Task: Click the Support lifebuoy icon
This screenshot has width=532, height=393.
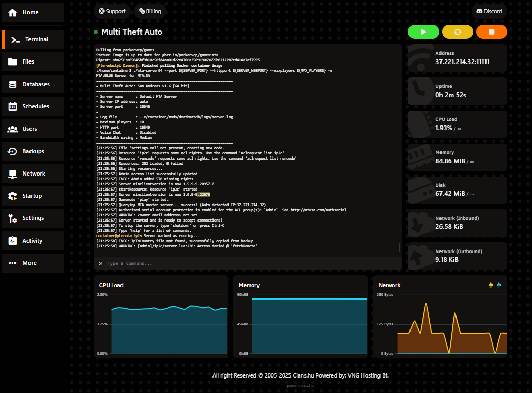Action: [x=101, y=11]
